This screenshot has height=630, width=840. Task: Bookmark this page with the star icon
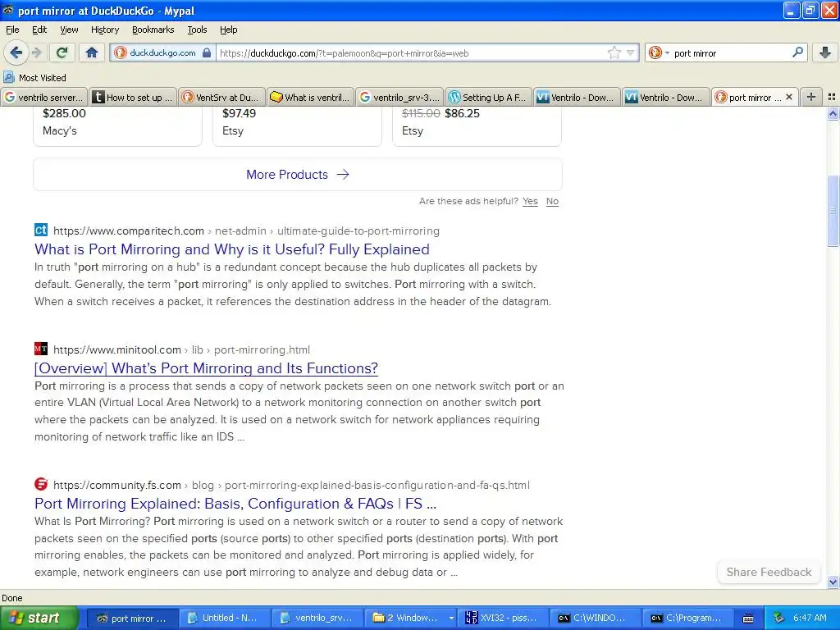[x=614, y=52]
